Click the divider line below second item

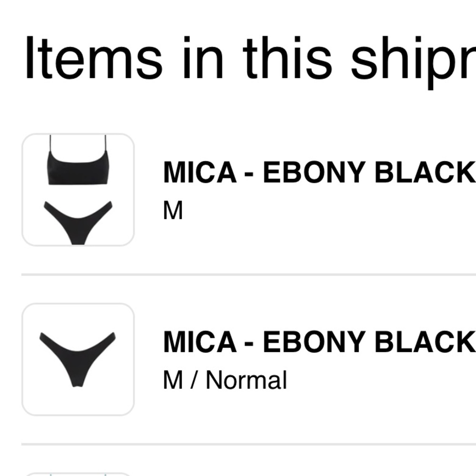pyautogui.click(x=248, y=444)
